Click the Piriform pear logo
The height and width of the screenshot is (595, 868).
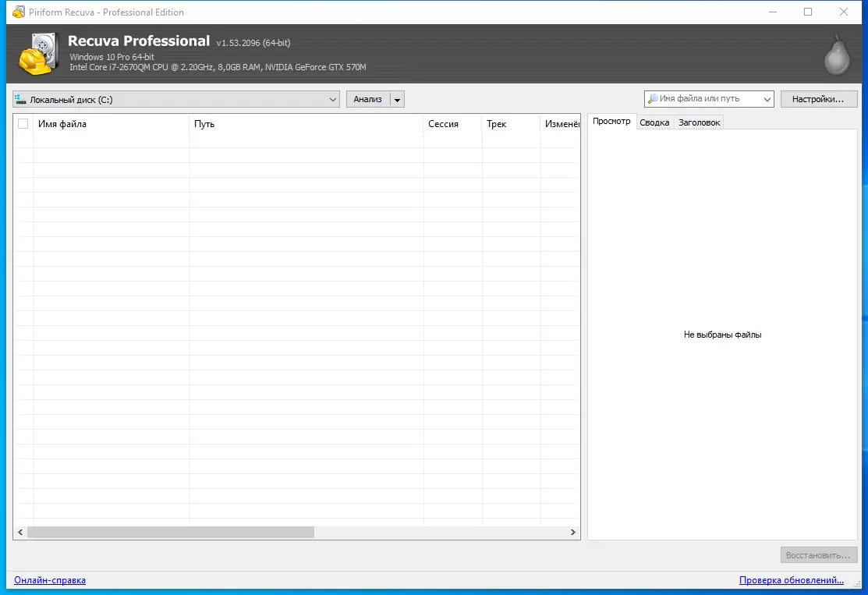pos(837,55)
